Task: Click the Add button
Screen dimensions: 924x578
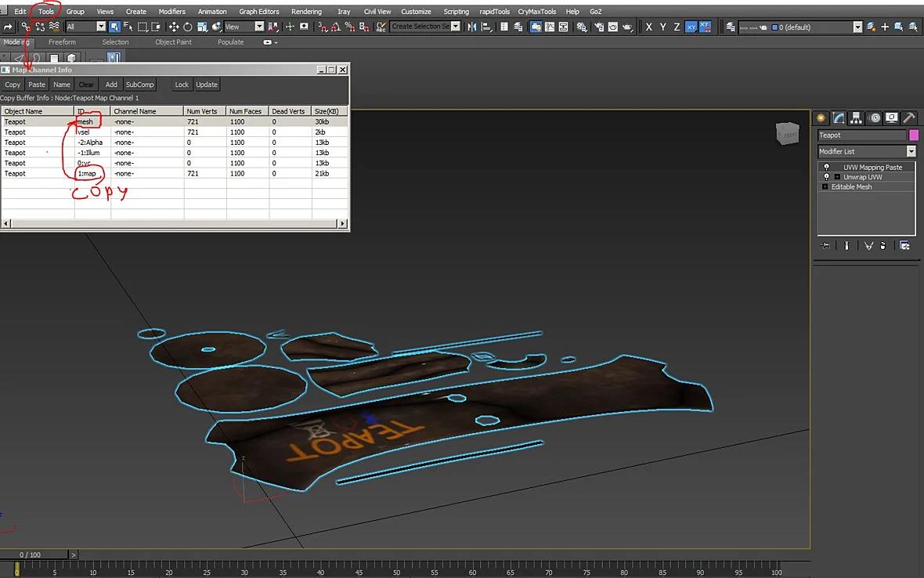Action: coord(110,85)
